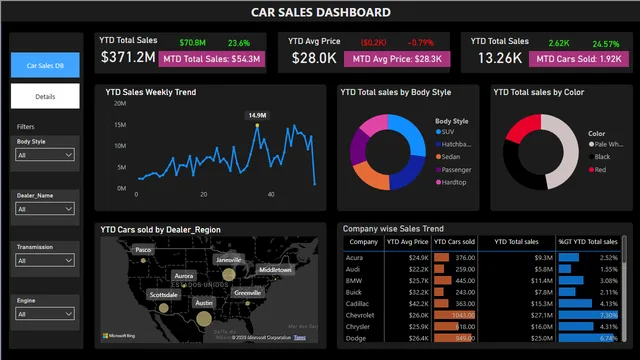Image resolution: width=640 pixels, height=360 pixels.
Task: Click the Janesville bubble on the map
Action: (229, 274)
